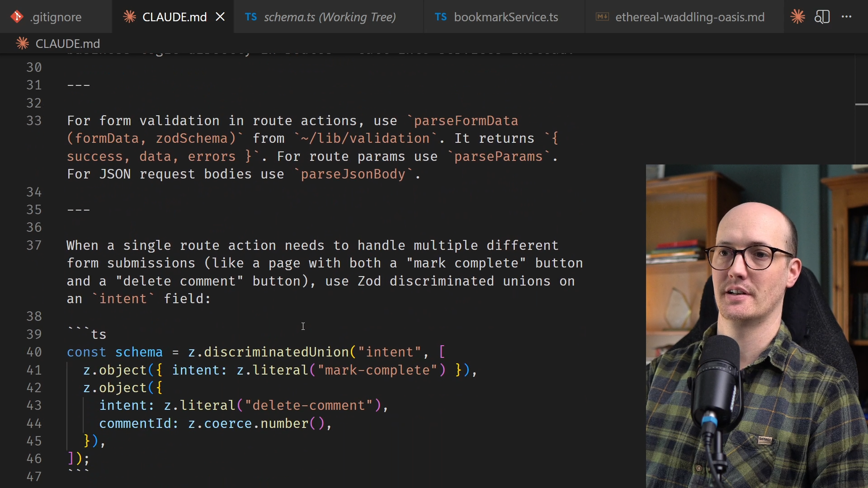Click the Claude icon in breadcrumb bar
The image size is (868, 488).
click(x=23, y=43)
